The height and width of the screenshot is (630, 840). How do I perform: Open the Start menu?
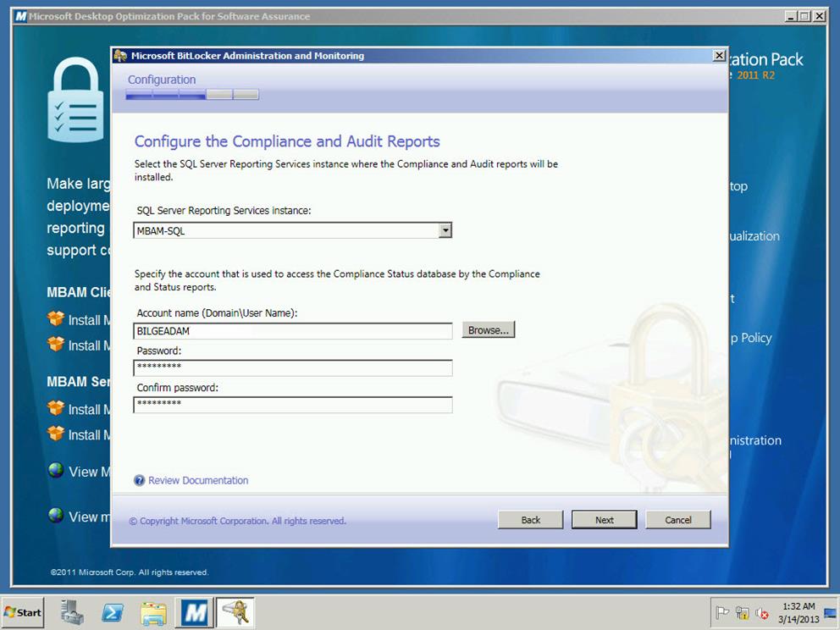[x=23, y=612]
